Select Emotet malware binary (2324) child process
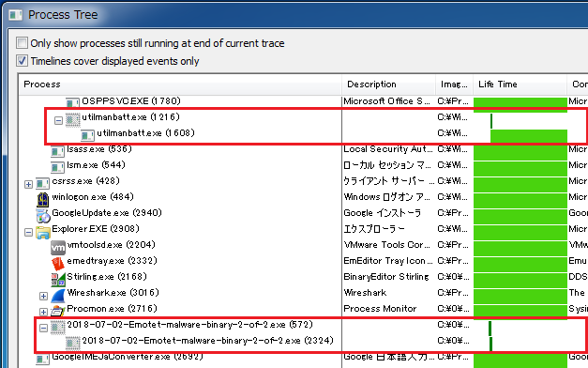 207,341
